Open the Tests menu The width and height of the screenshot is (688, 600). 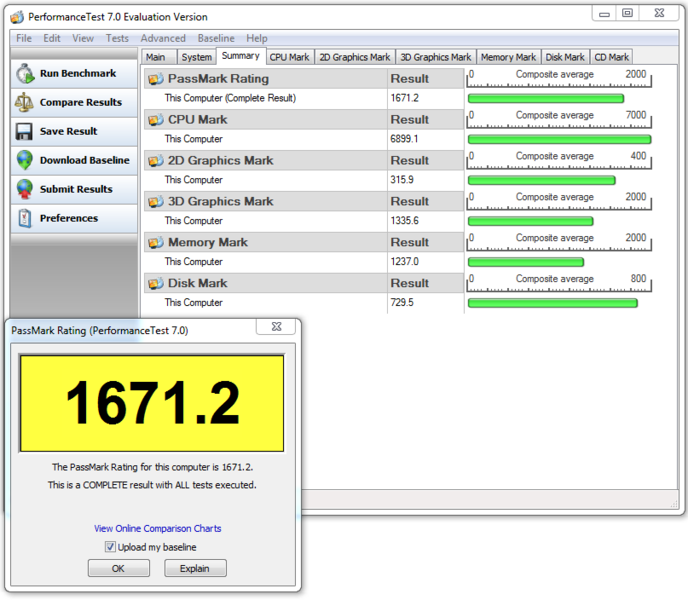(117, 38)
